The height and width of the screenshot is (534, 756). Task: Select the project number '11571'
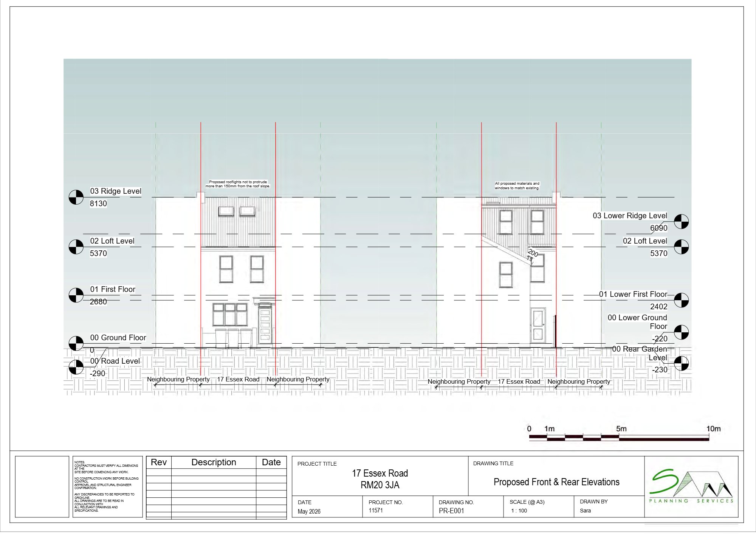point(376,510)
